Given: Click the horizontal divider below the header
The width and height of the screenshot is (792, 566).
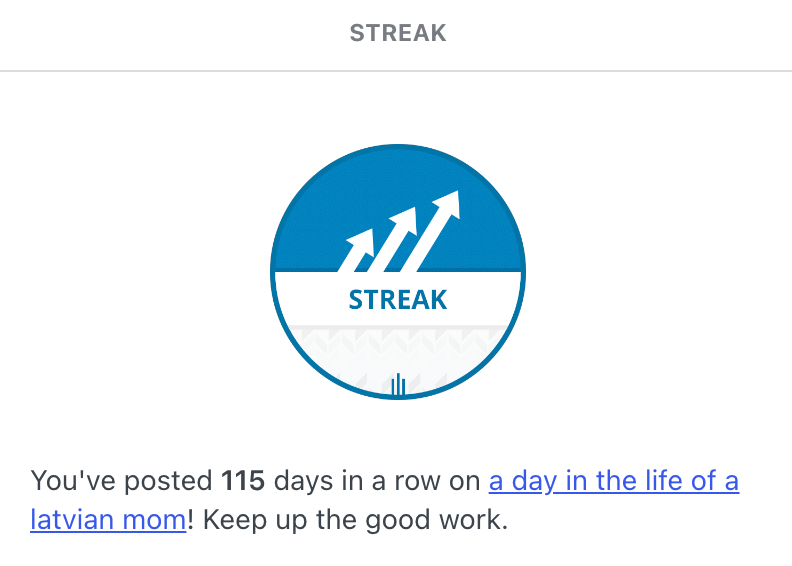Looking at the screenshot, I should (x=396, y=71).
